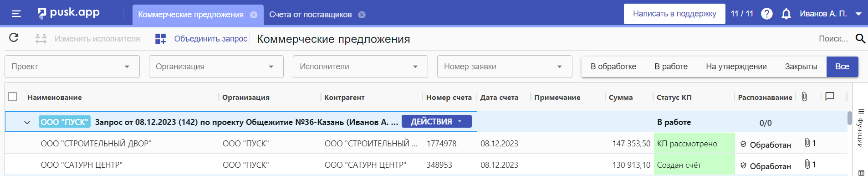Refresh the list with reload icon
This screenshot has width=868, height=176.
[x=14, y=38]
